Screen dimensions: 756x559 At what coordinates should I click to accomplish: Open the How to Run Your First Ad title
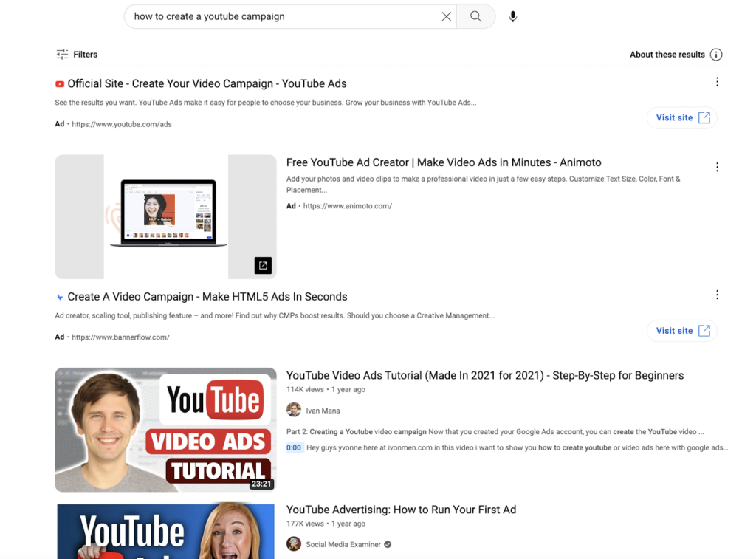(401, 510)
